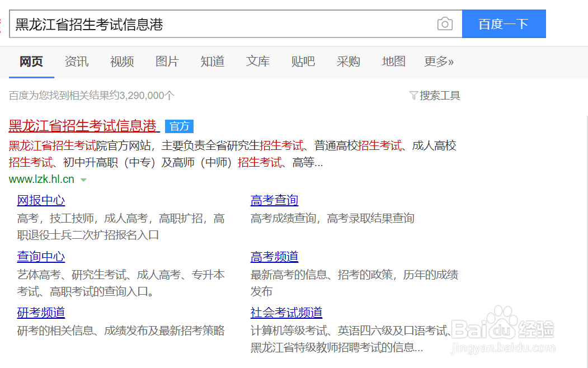Click the camera image search icon
The height and width of the screenshot is (368, 588).
(445, 24)
